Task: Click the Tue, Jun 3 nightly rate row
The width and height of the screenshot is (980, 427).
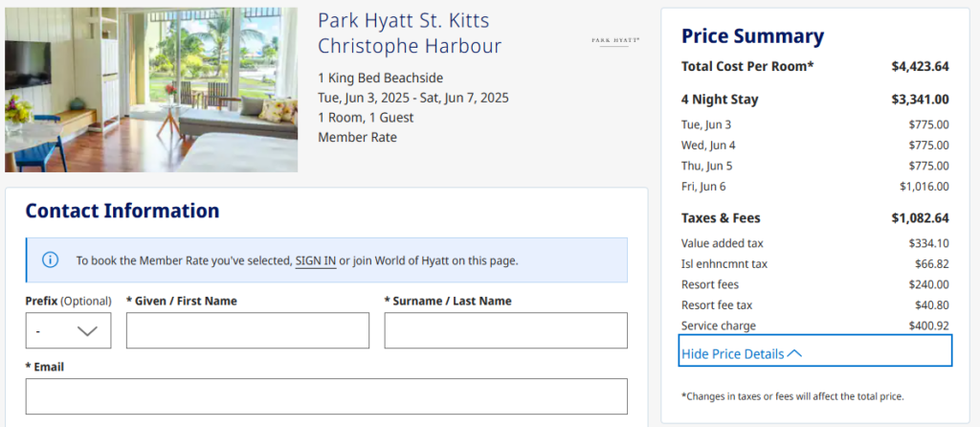Action: pos(815,124)
